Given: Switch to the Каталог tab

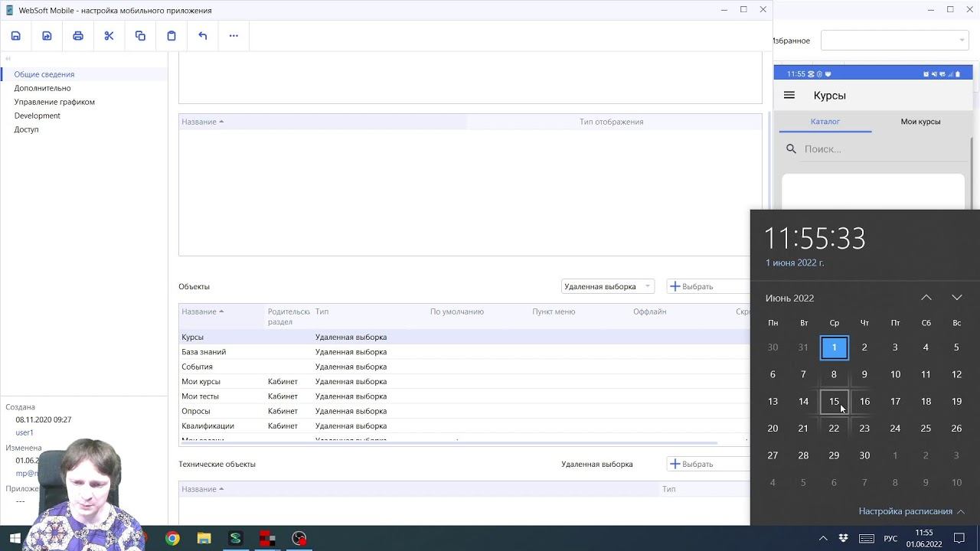Looking at the screenshot, I should tap(825, 122).
